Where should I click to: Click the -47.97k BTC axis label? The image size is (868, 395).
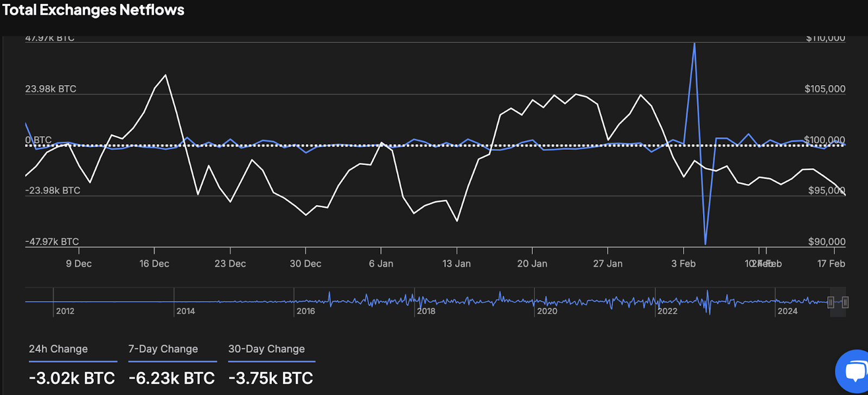click(x=52, y=241)
